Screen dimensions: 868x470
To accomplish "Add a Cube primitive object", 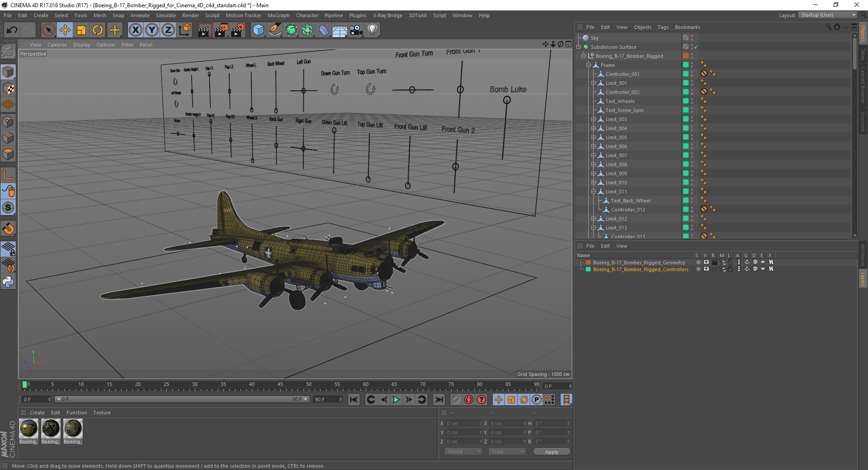I will tap(258, 30).
